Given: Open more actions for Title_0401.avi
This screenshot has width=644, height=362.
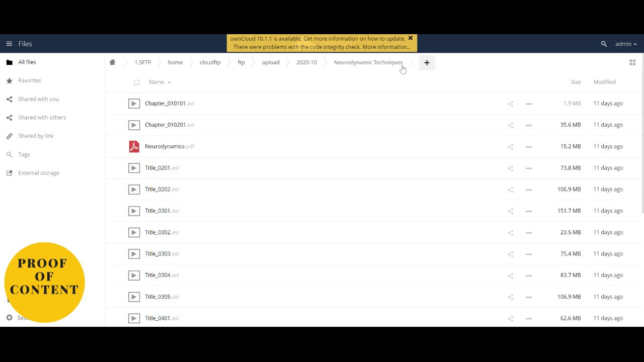Looking at the screenshot, I should (x=529, y=318).
